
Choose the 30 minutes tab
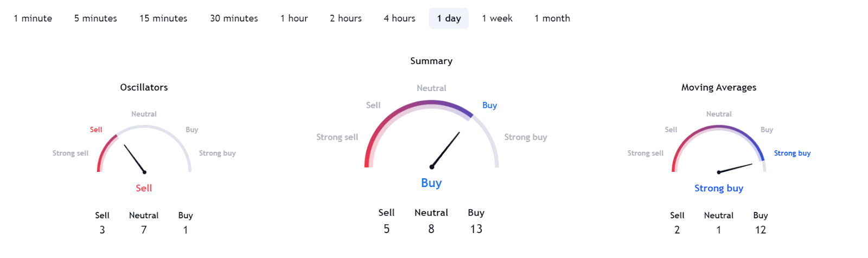(234, 18)
